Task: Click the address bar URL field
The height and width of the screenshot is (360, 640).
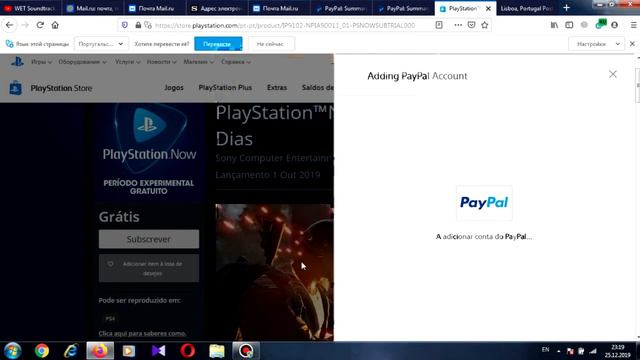Action: point(286,25)
